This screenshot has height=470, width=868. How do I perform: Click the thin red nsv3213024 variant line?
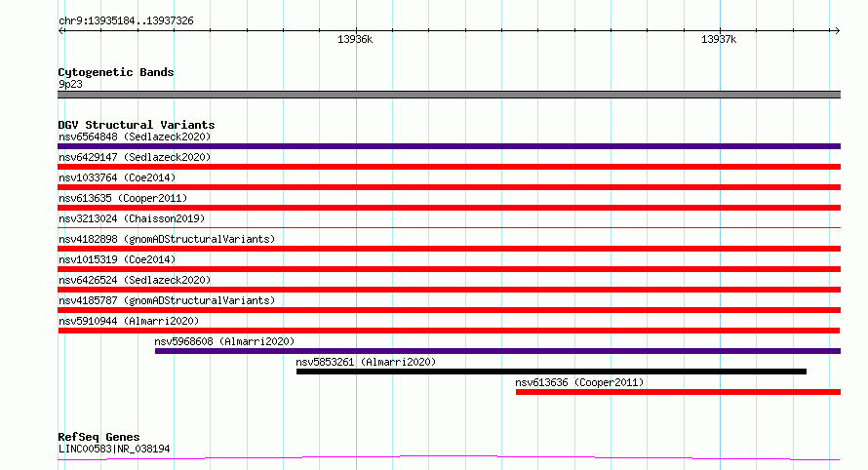coord(449,227)
